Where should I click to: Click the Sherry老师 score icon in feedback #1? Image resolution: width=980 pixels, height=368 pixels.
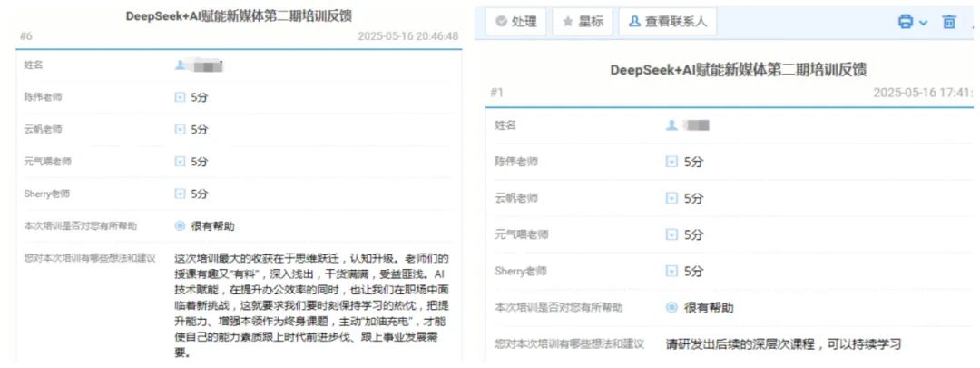671,272
